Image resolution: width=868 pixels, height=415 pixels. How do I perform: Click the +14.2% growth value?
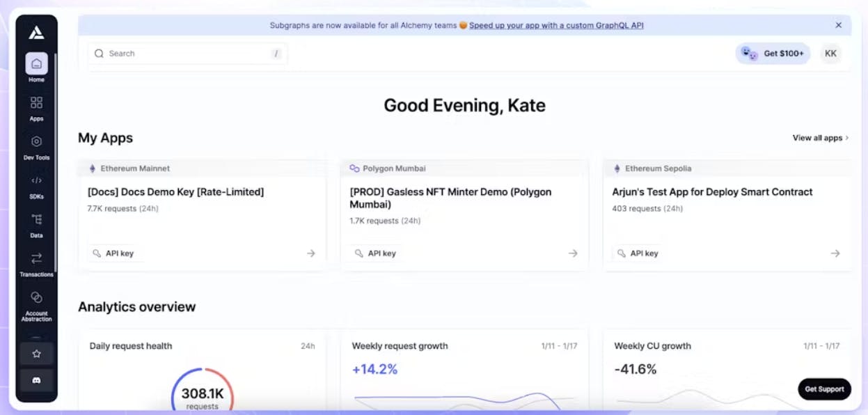tap(374, 369)
